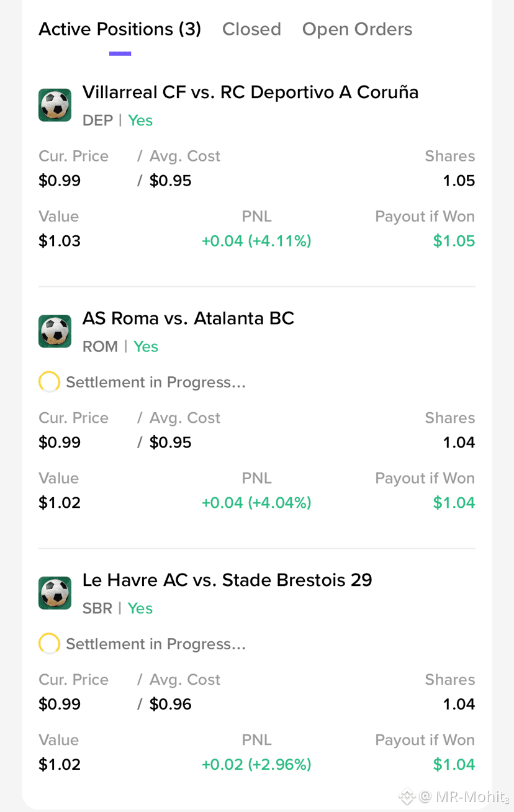Viewport: 514px width, 812px height.
Task: Tap the +0.04 (+4.11%) PNL value
Action: point(256,241)
